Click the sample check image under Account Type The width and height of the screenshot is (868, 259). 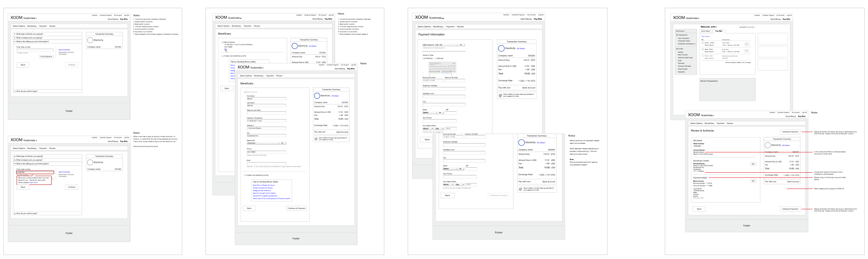(442, 67)
